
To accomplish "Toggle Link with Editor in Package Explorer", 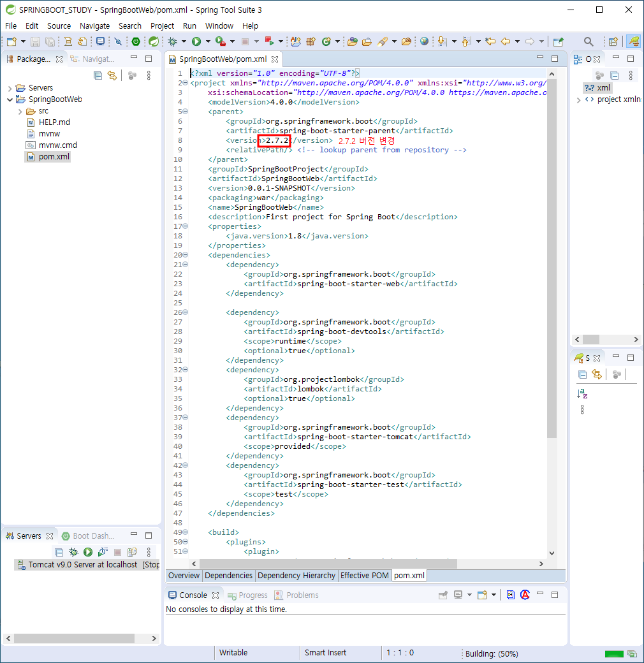I will click(x=112, y=76).
